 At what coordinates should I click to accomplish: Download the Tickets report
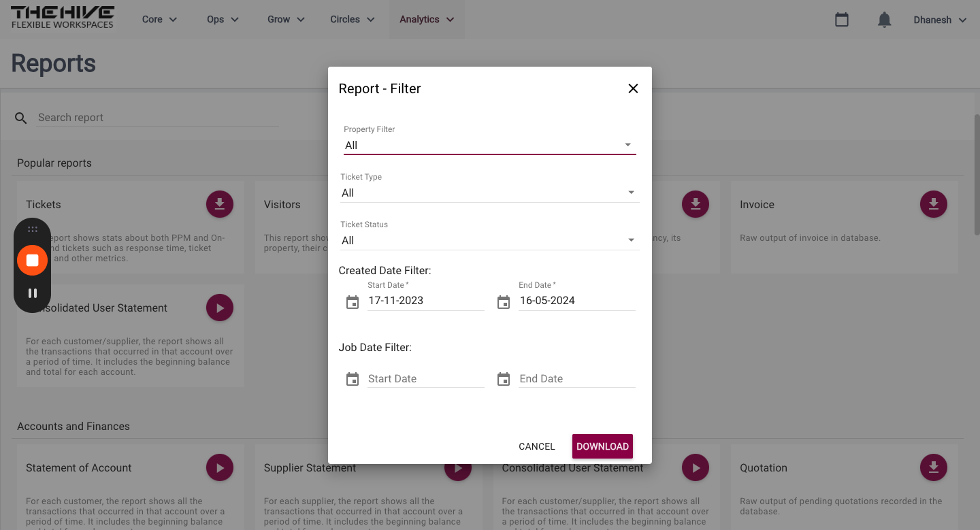click(220, 204)
